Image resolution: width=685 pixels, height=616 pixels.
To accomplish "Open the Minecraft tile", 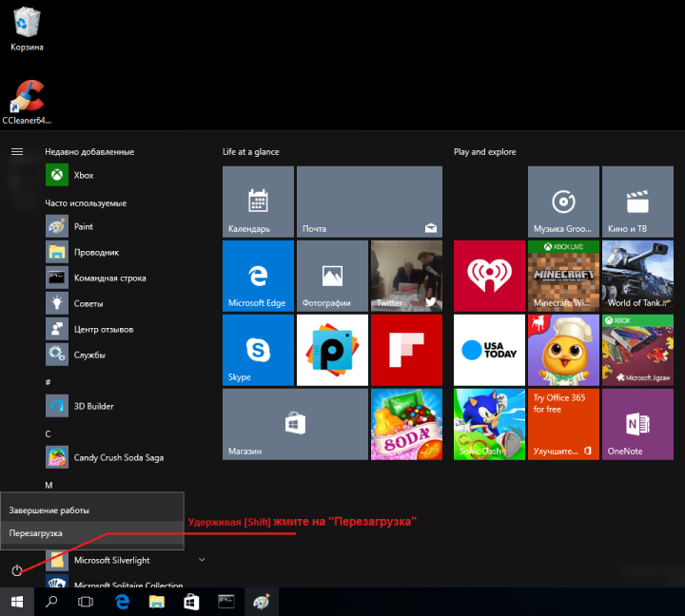I will tap(563, 276).
